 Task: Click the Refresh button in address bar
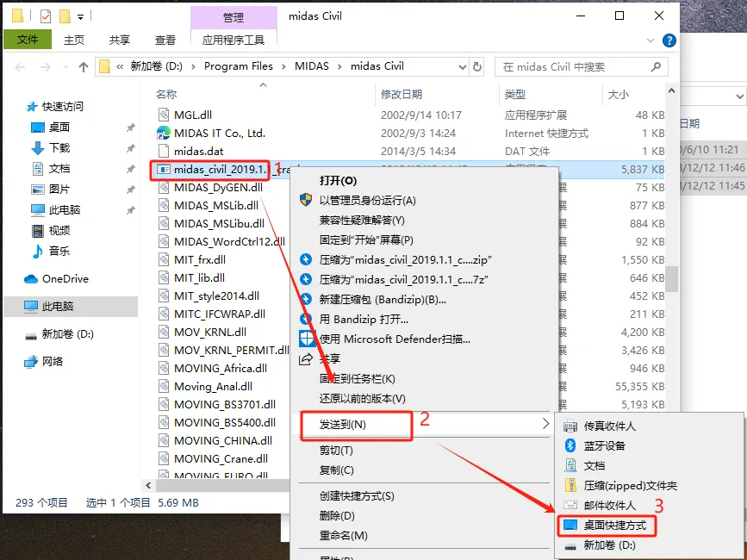(x=476, y=66)
